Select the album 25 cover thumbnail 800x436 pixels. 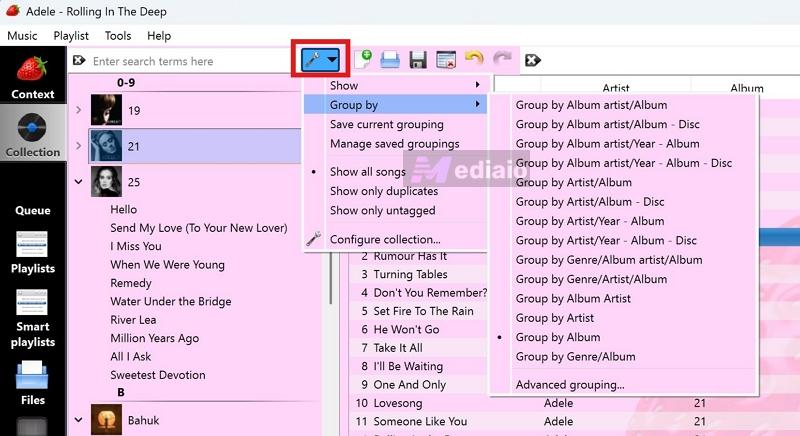coord(106,182)
